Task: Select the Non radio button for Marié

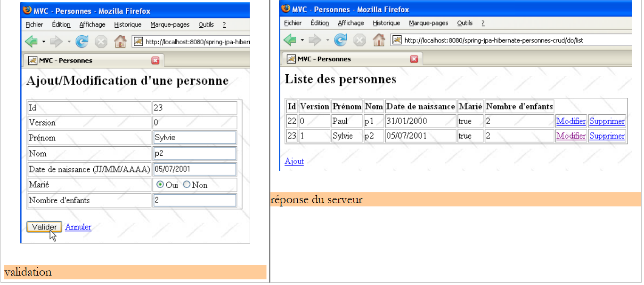Action: point(187,185)
